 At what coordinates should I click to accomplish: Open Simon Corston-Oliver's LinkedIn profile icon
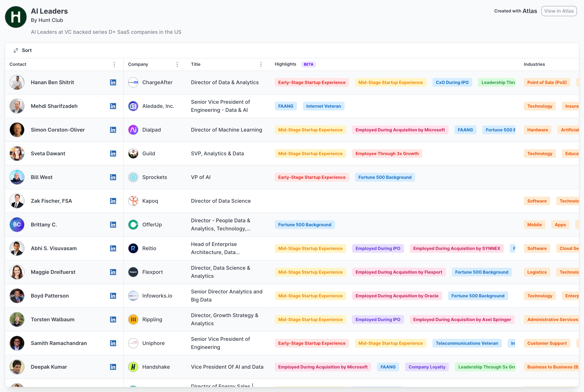pos(113,130)
